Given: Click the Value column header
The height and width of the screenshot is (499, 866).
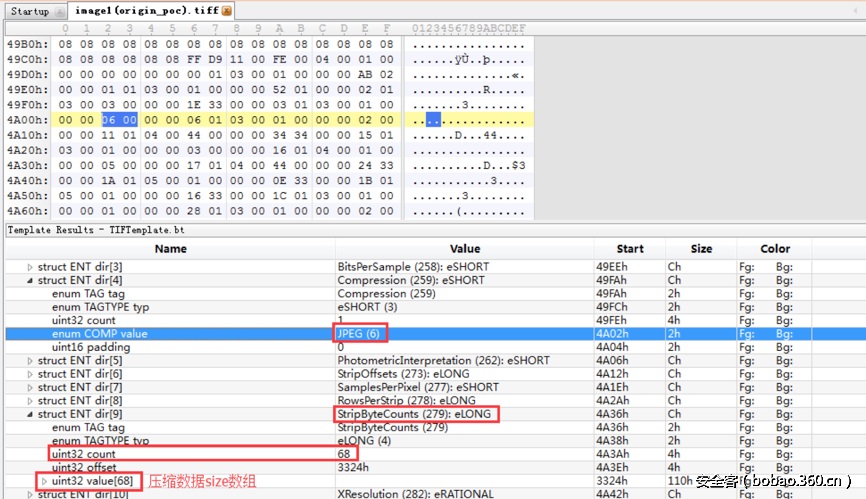Looking at the screenshot, I should click(x=464, y=249).
